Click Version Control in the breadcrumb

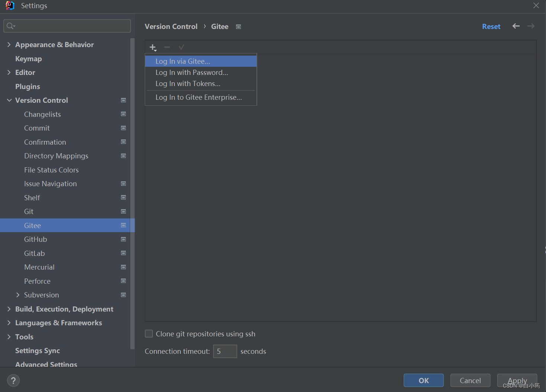pos(171,26)
